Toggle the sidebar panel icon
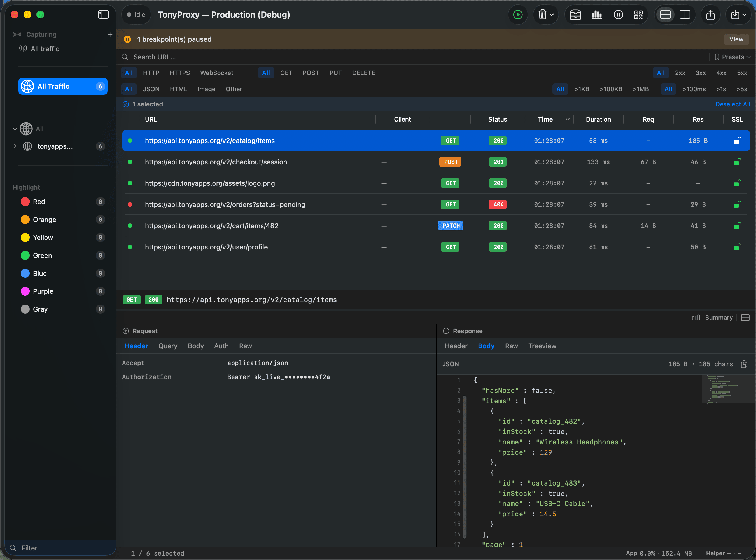The width and height of the screenshot is (756, 560). click(x=103, y=15)
